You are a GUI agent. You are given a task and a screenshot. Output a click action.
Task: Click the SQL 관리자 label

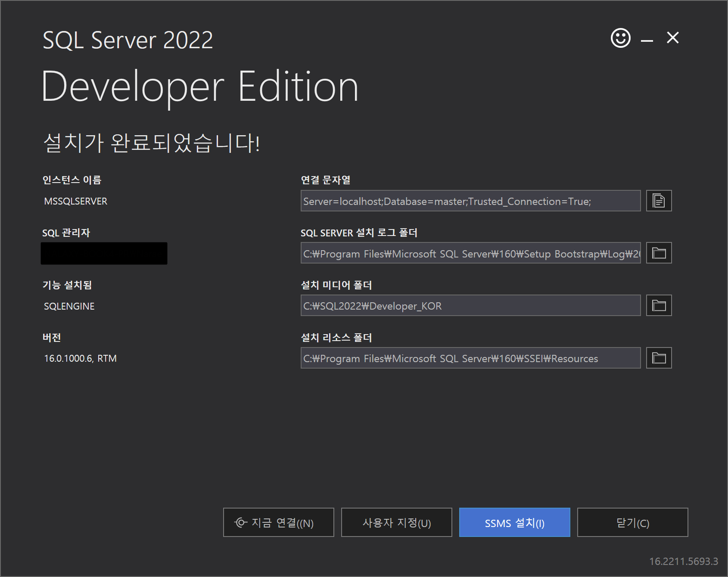tap(66, 233)
